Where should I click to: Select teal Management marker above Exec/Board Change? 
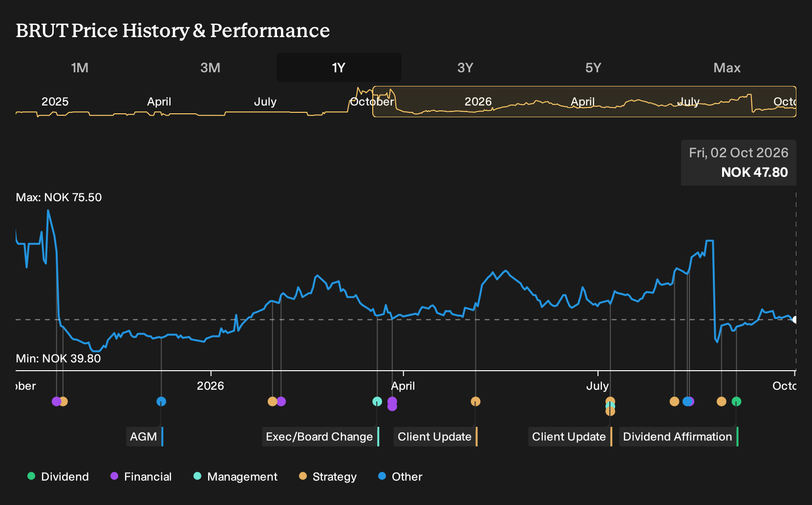[x=377, y=401]
